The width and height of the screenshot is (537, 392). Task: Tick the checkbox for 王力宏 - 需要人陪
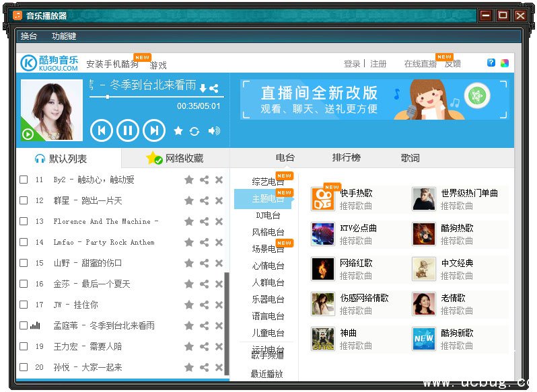(x=24, y=346)
